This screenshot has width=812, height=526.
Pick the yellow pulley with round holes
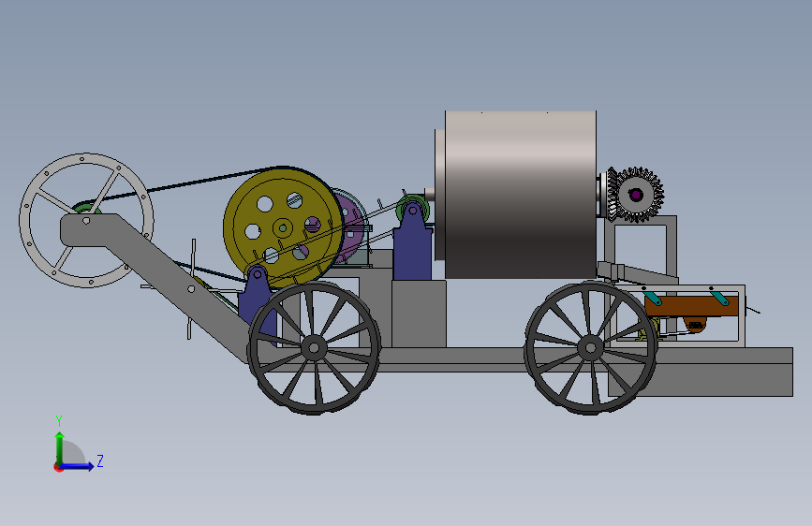click(x=283, y=227)
